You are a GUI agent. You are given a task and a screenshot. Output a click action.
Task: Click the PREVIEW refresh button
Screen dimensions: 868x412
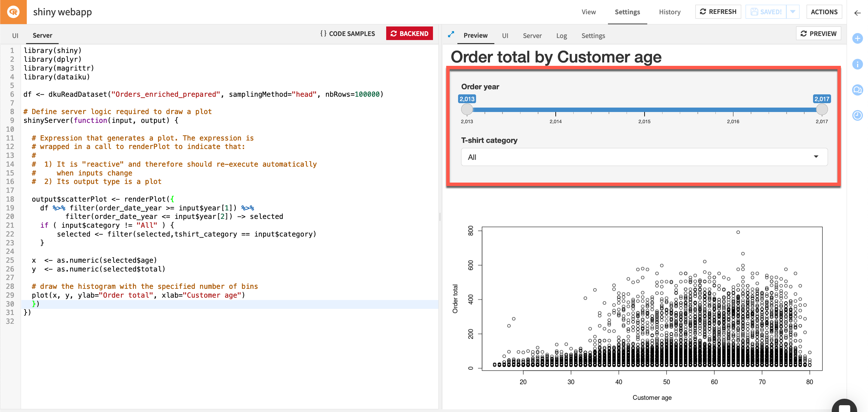click(818, 34)
